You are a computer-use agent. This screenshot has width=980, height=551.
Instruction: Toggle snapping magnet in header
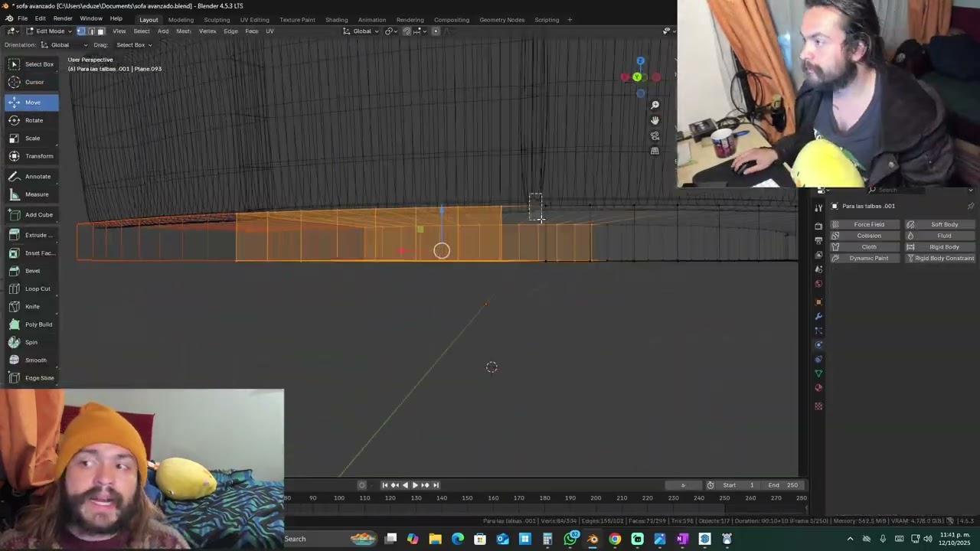[x=407, y=31]
